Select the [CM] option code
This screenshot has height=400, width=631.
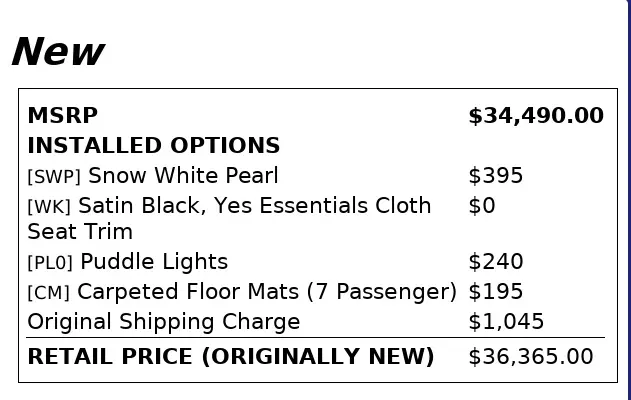click(48, 293)
